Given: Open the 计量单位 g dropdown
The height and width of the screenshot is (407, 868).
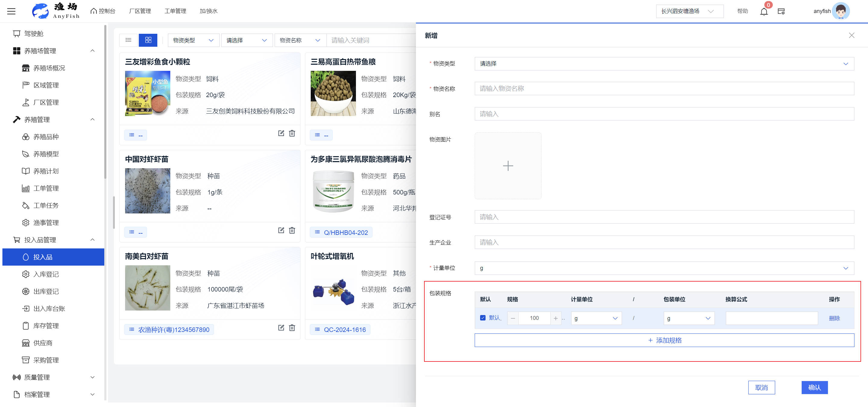Looking at the screenshot, I should [664, 268].
